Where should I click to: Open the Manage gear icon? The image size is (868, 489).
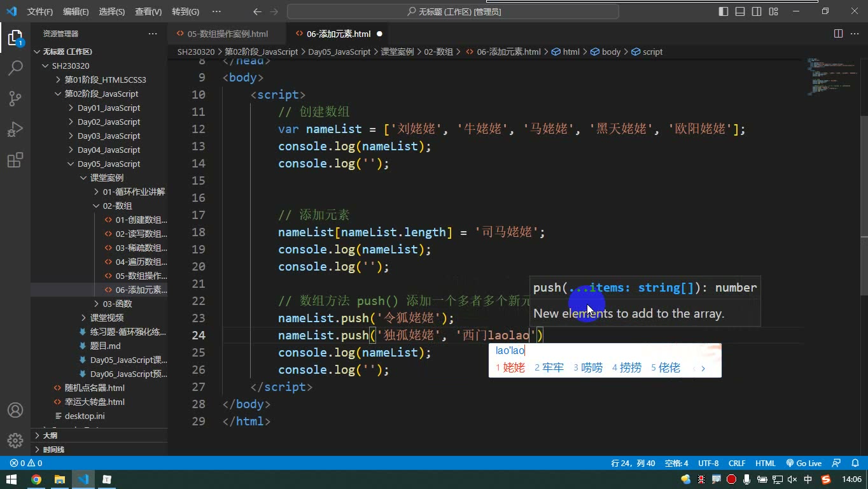(x=15, y=441)
